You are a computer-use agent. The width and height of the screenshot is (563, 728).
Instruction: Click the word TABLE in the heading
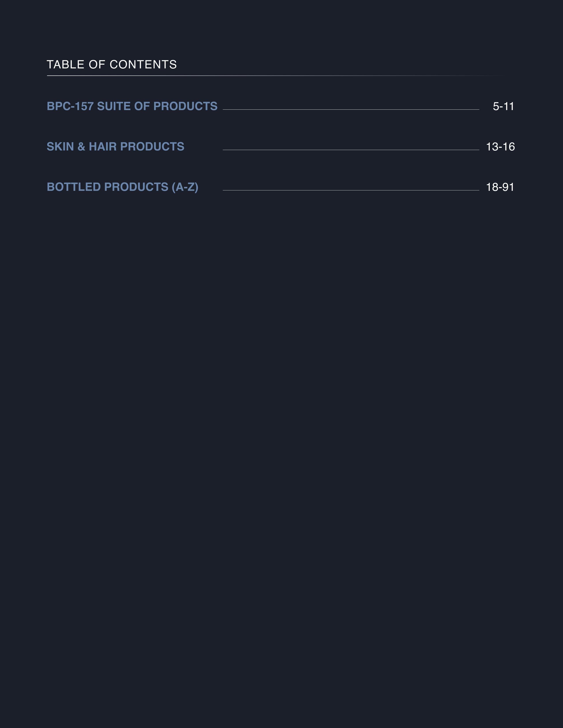coord(66,64)
